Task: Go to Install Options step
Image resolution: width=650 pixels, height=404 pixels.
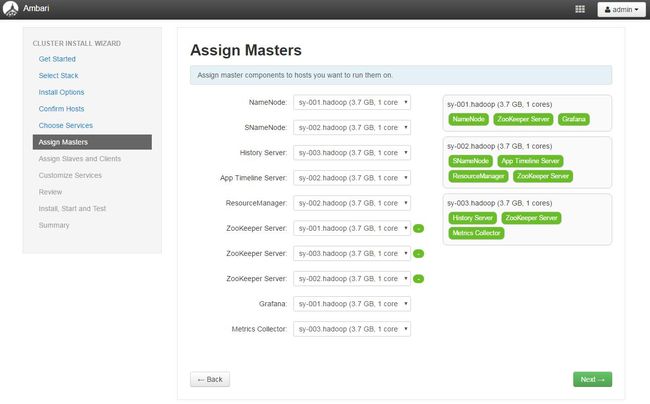Action: point(61,92)
